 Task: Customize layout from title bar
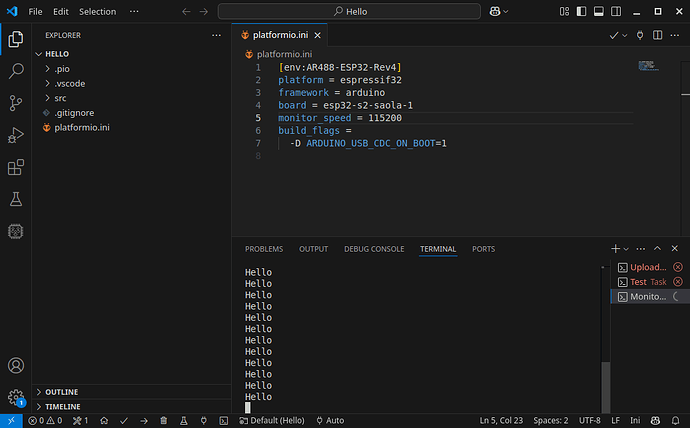564,11
